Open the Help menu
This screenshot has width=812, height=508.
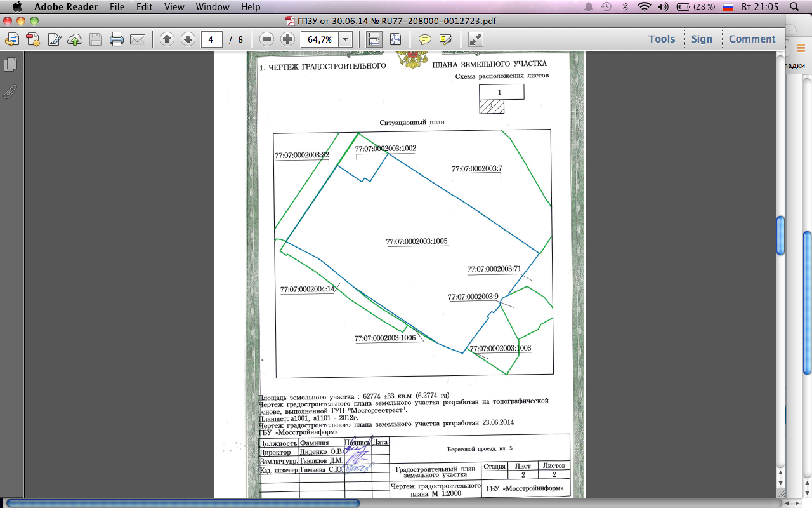click(x=251, y=7)
